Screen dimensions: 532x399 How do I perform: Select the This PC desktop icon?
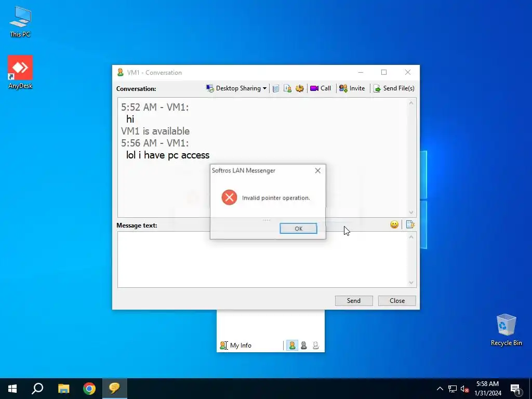coord(20,22)
